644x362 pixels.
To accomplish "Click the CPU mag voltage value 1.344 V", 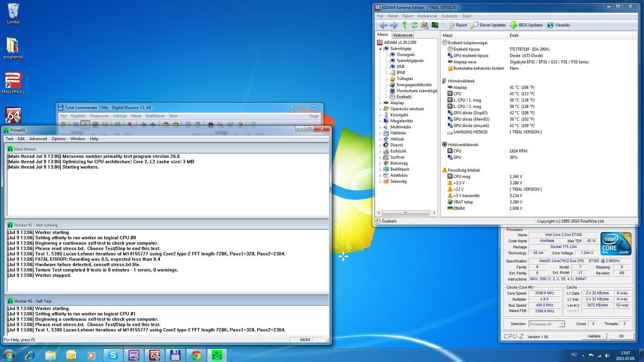I will [516, 177].
